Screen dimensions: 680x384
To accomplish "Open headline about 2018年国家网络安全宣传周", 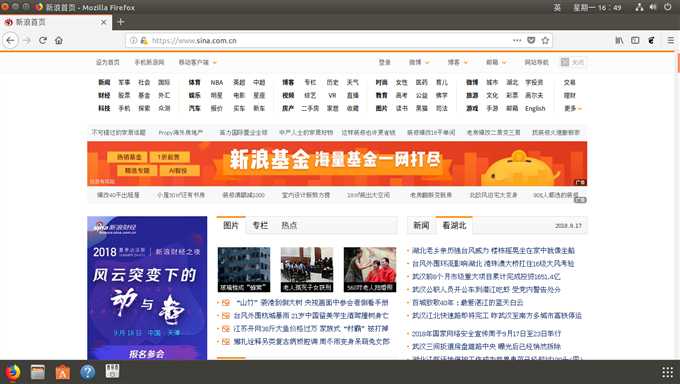I will click(x=486, y=334).
